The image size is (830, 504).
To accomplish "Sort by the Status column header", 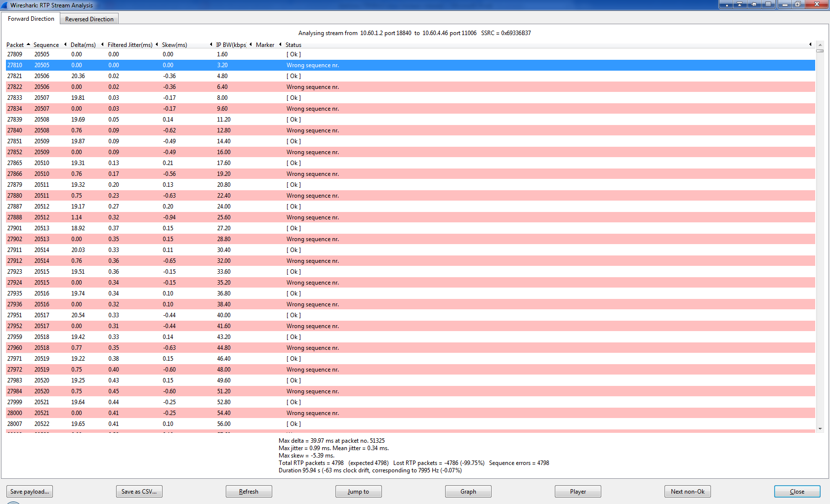I will point(293,45).
